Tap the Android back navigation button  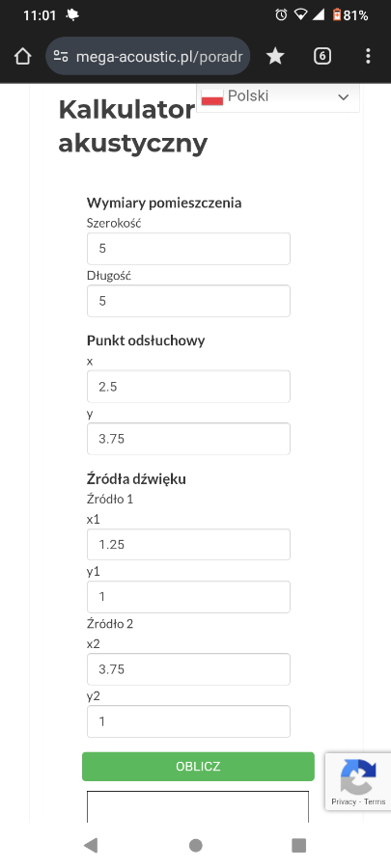coord(91,845)
